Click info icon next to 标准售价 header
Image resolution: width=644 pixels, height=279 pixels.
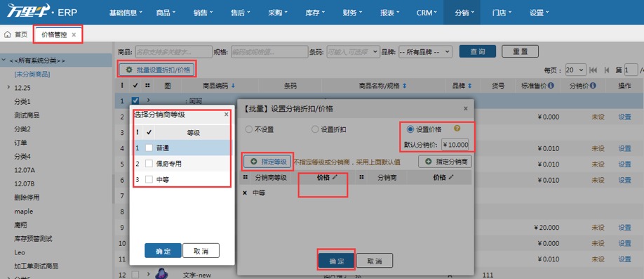[551, 86]
